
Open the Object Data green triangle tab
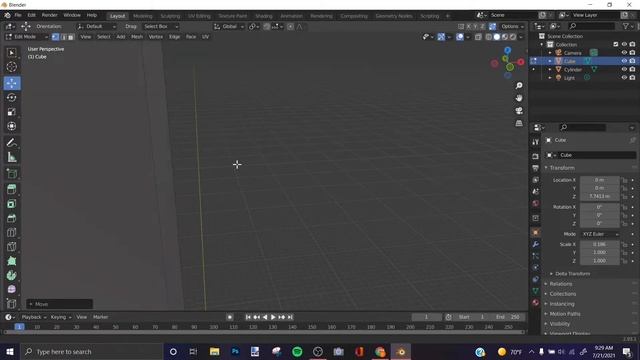(536, 291)
